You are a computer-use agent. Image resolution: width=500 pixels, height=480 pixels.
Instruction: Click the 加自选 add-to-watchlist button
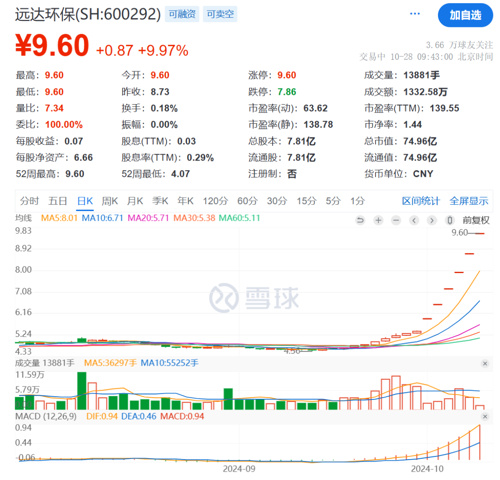465,15
